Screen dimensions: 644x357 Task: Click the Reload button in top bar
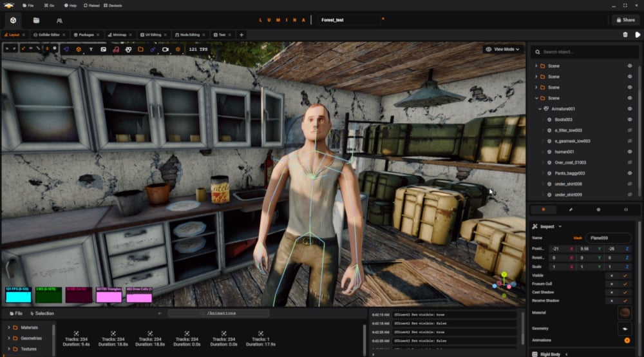(91, 5)
